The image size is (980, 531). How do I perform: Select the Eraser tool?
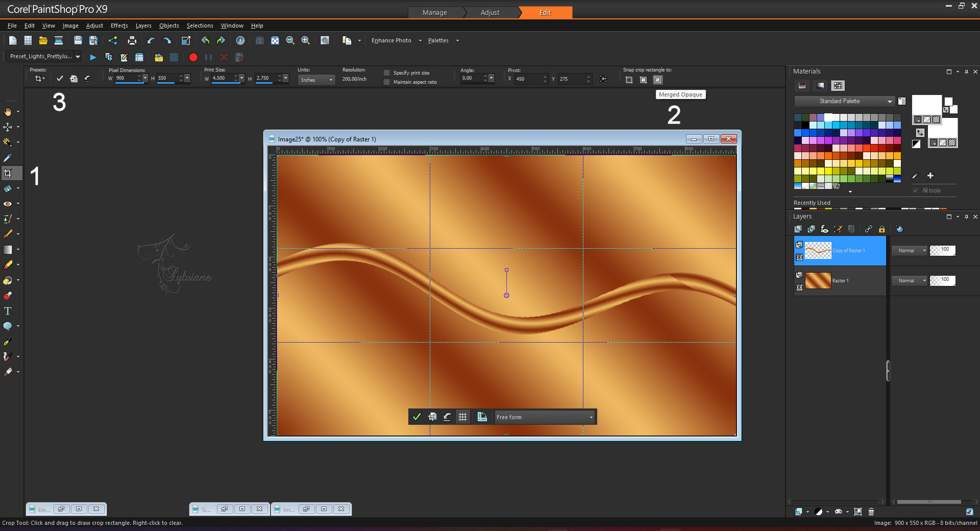tap(8, 265)
